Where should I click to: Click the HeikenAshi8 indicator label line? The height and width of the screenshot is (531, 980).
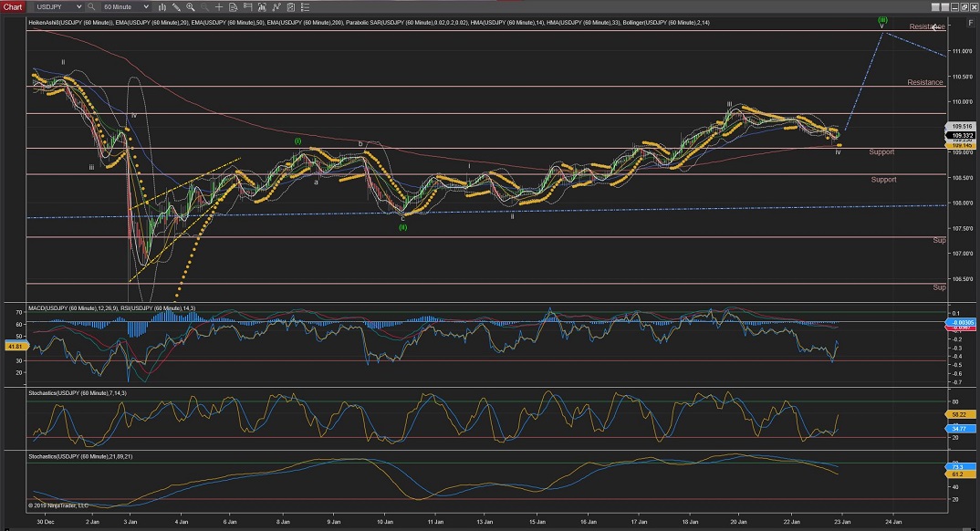[x=369, y=23]
